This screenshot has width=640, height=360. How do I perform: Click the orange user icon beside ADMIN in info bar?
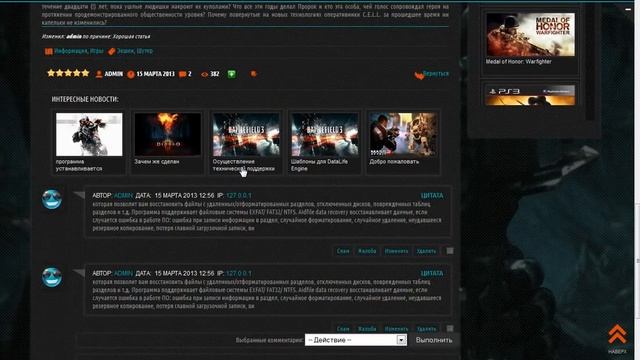(99, 74)
